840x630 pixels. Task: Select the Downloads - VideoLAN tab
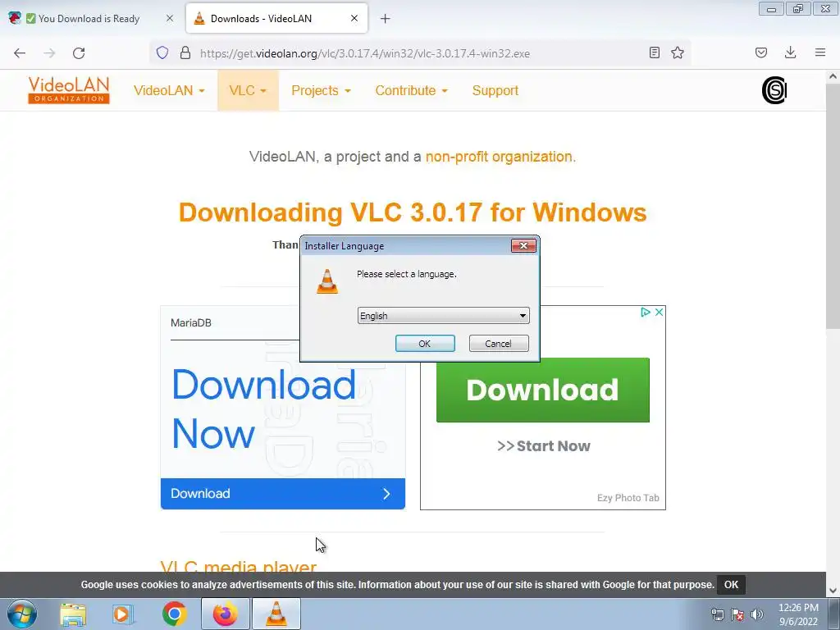(276, 19)
